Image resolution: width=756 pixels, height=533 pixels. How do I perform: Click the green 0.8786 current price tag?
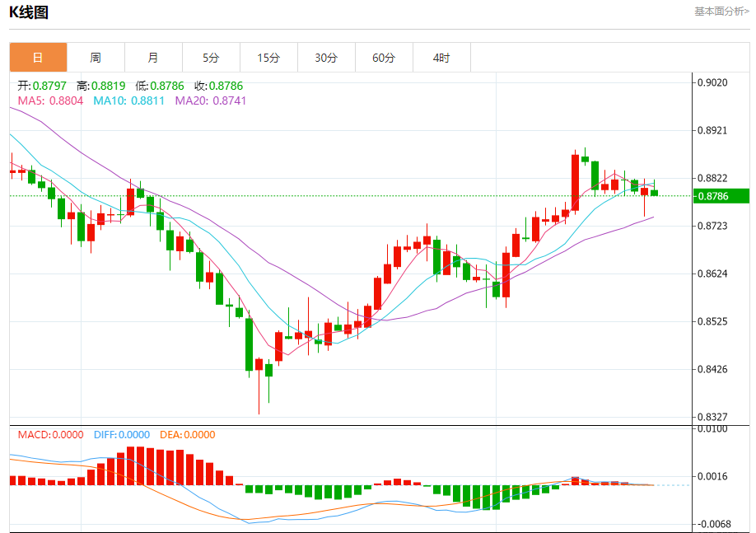[721, 196]
